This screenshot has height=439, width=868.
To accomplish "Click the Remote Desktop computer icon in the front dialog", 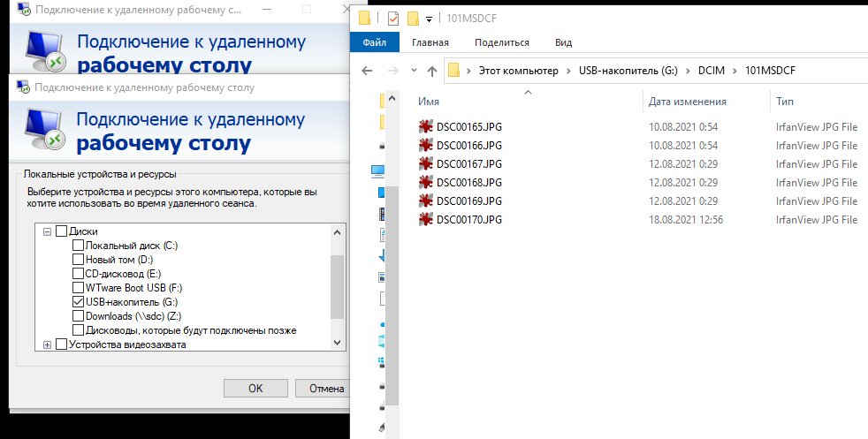I will [x=42, y=127].
